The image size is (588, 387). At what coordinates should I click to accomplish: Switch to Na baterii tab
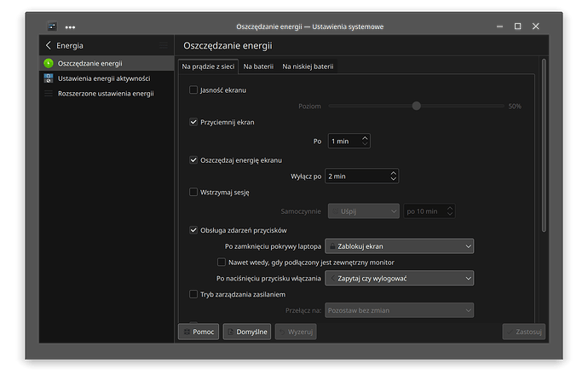coord(258,66)
